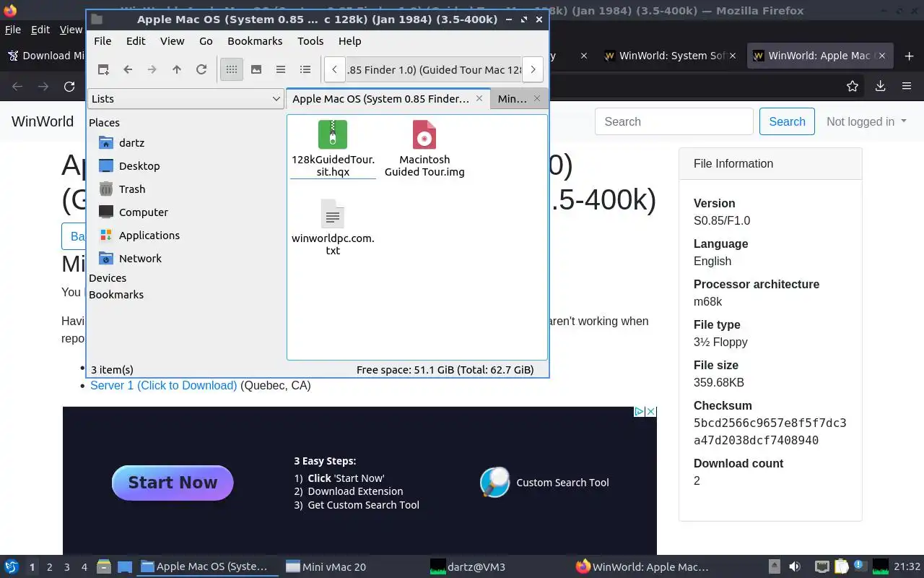This screenshot has width=924, height=578.
Task: Reload the page in Firefox
Action: point(69,87)
